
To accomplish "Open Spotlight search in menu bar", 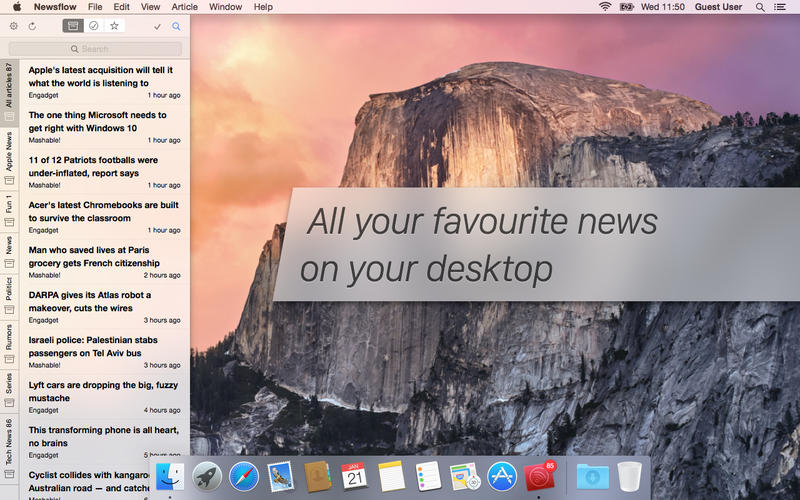I will 760,7.
